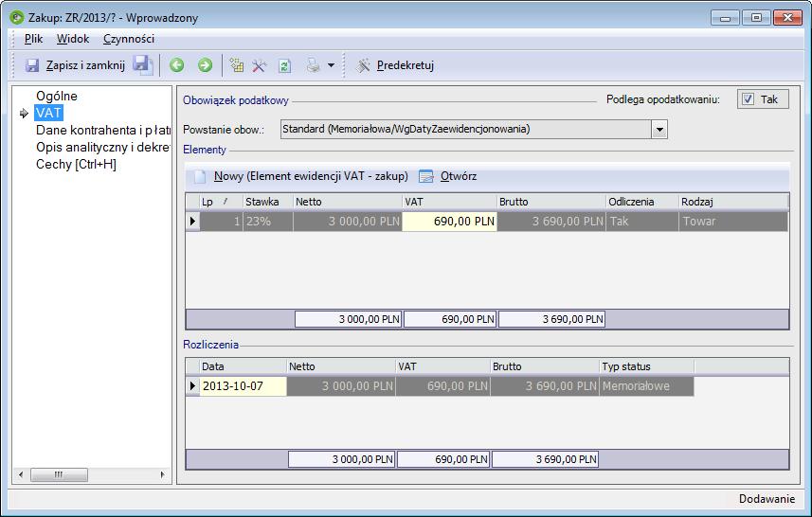Select Cechy [Ctrl+H] section

coord(76,164)
